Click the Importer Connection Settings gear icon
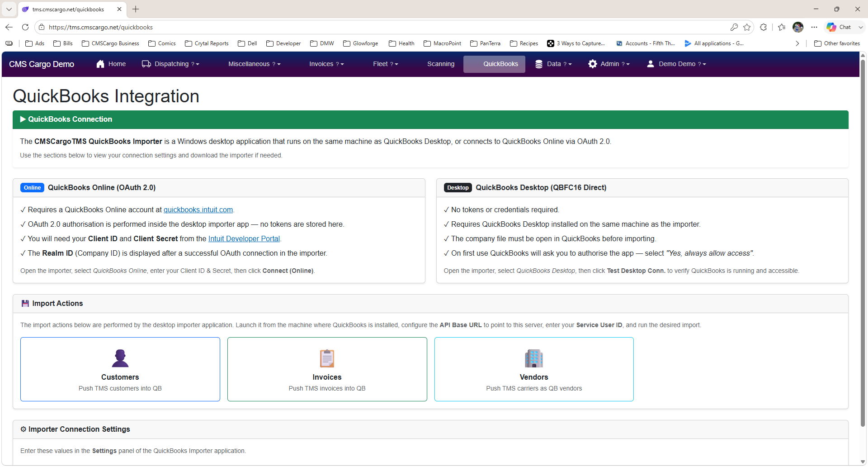 coord(24,429)
